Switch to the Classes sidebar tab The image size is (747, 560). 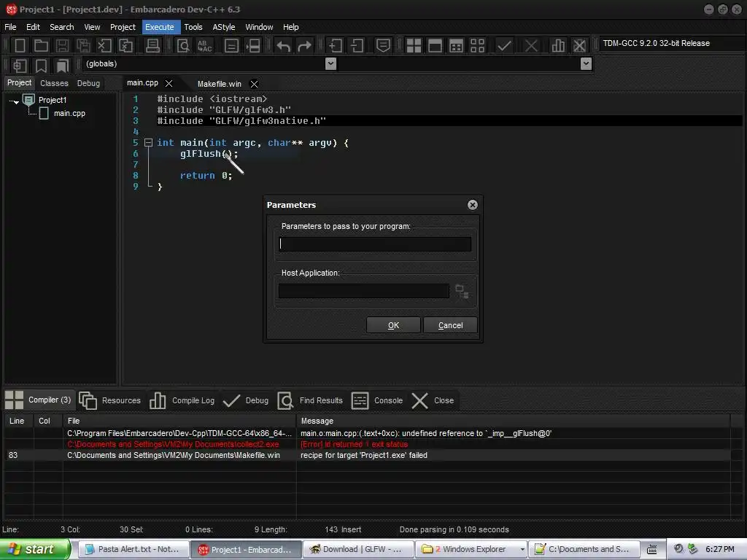[x=54, y=83]
